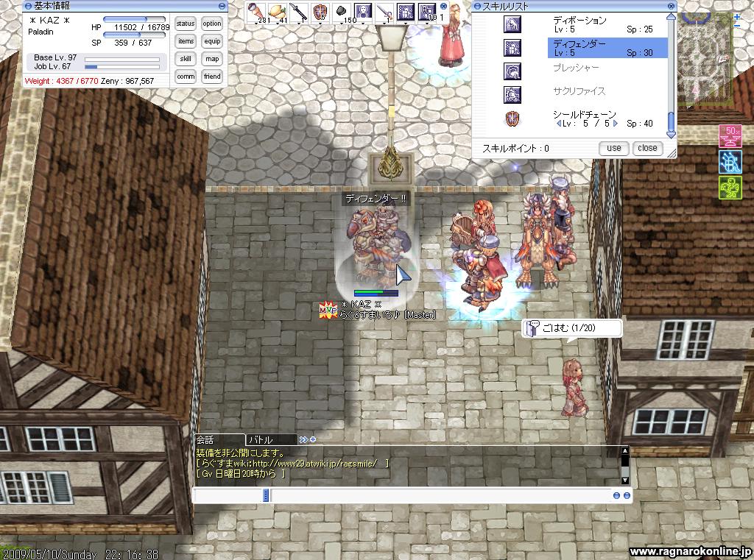
Task: Activate the last skill slot marked 10
Action: [x=427, y=12]
